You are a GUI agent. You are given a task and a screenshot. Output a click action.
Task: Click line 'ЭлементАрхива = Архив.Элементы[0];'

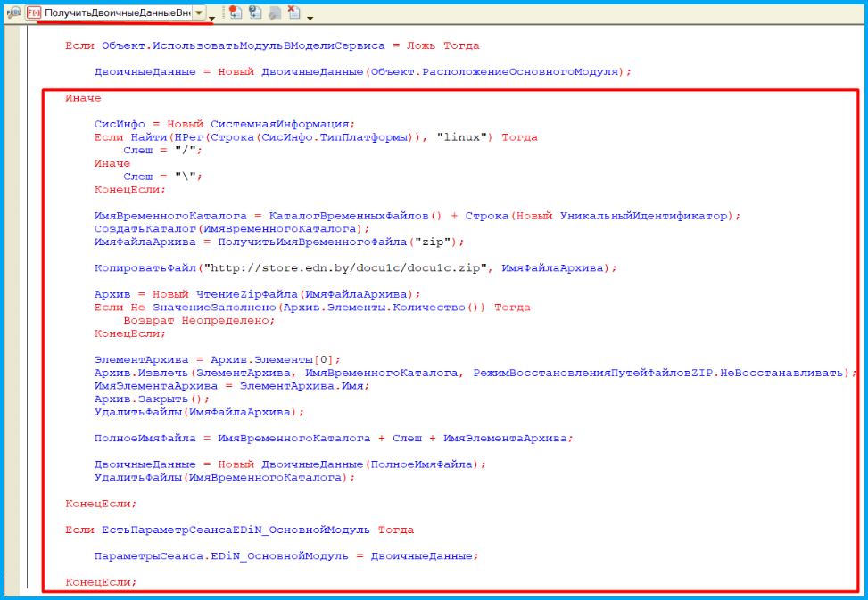218,360
